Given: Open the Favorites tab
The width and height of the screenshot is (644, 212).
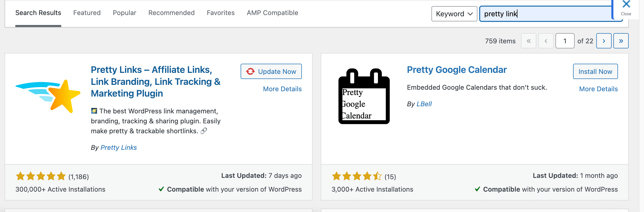Looking at the screenshot, I should (x=221, y=13).
